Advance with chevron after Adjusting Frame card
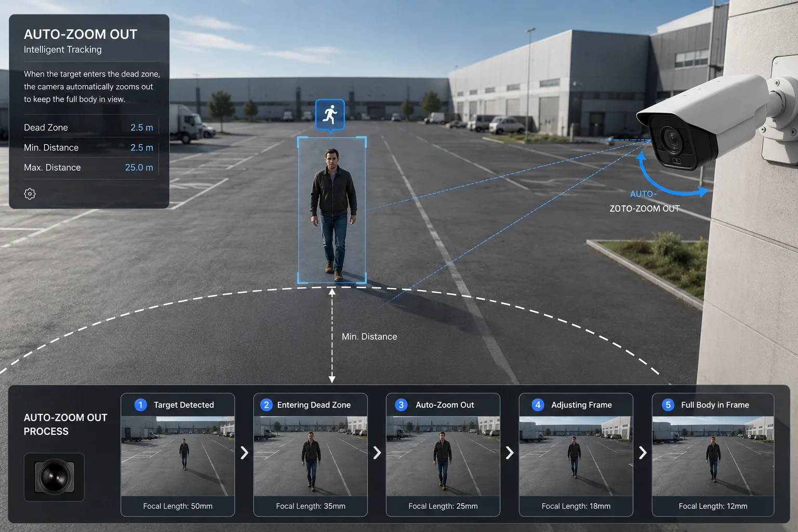The height and width of the screenshot is (532, 798). pyautogui.click(x=643, y=453)
